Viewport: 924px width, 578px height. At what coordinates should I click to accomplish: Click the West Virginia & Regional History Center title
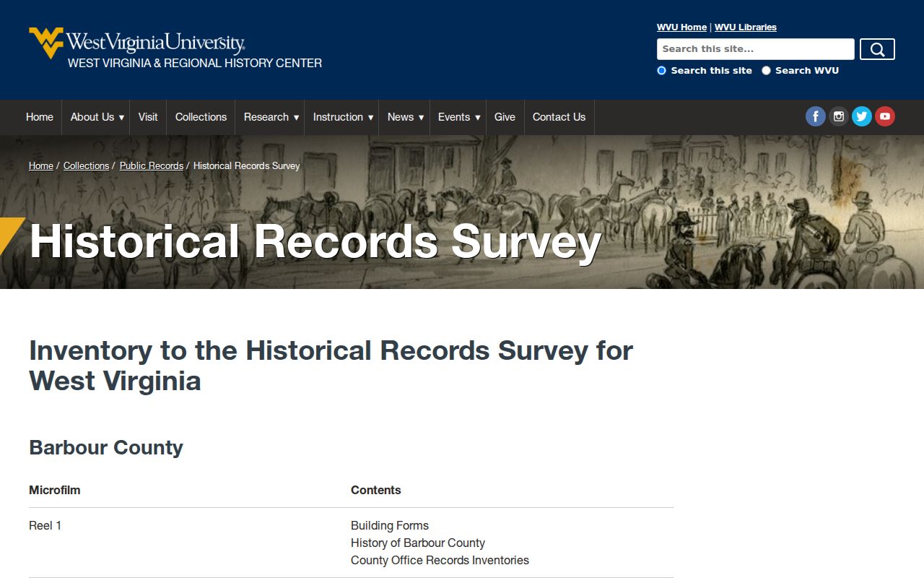(195, 63)
